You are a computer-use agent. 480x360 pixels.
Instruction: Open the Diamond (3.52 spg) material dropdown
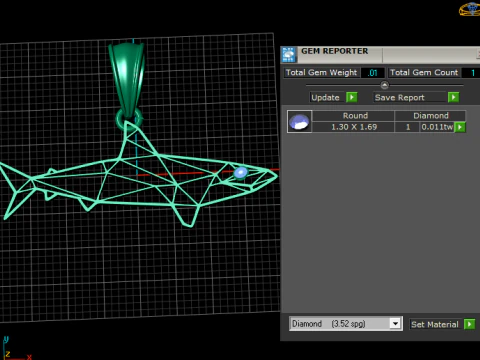tap(395, 324)
